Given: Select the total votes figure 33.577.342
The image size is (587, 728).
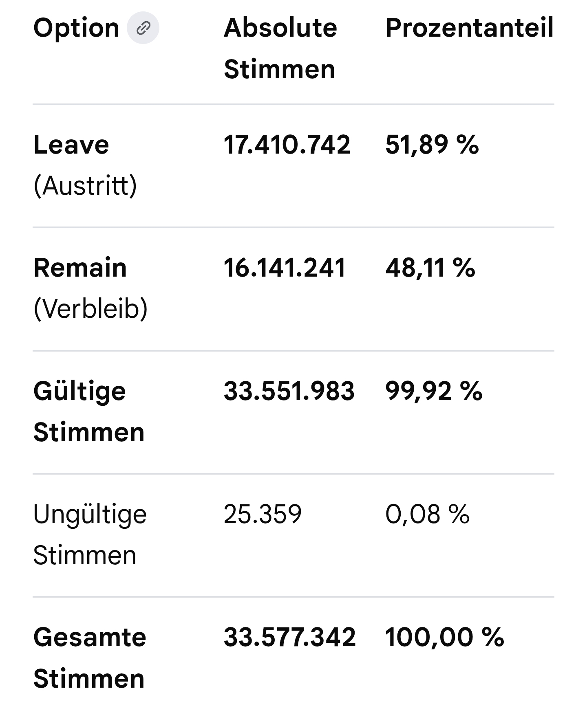Looking at the screenshot, I should [289, 637].
